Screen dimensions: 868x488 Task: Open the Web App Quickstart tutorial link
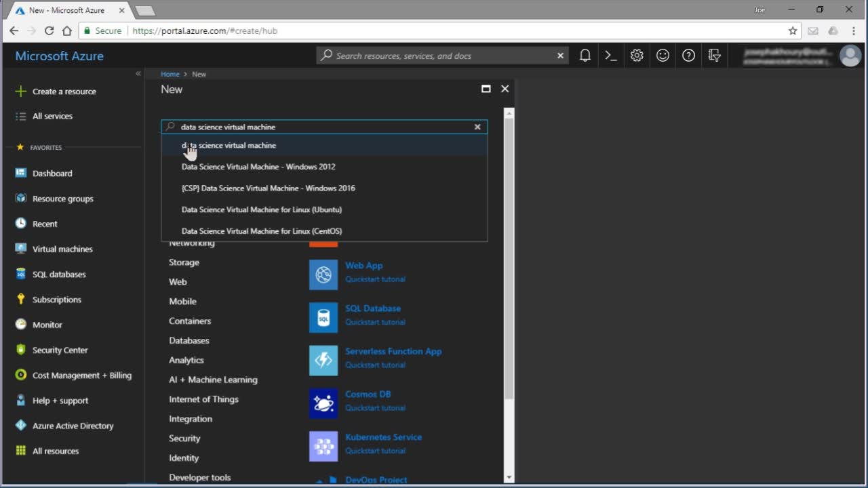coord(375,279)
